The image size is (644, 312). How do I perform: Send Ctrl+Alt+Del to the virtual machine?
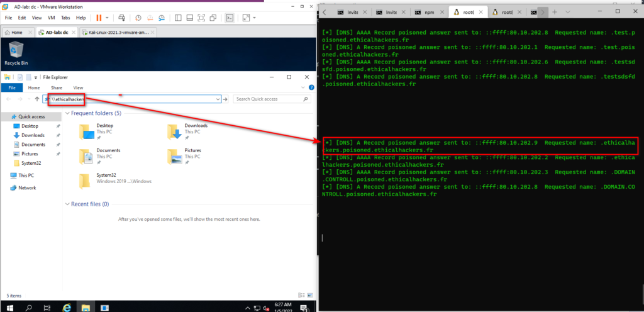[x=121, y=18]
